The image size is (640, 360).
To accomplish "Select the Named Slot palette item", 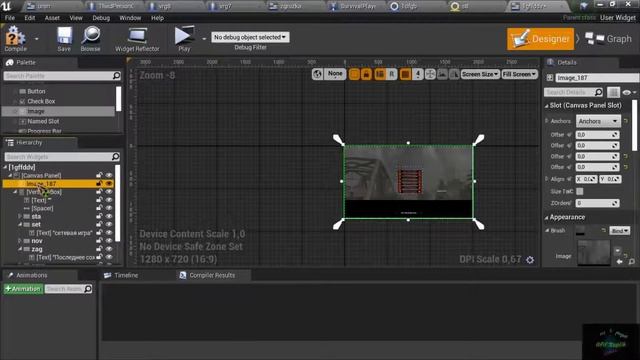I will click(x=43, y=121).
